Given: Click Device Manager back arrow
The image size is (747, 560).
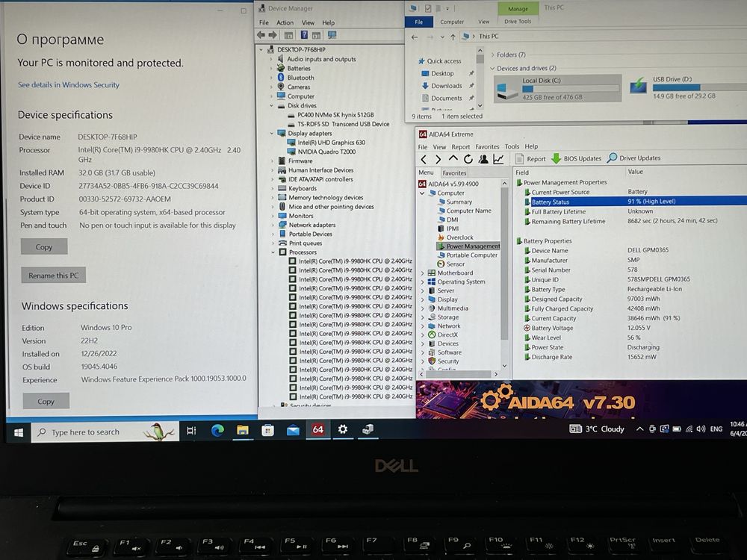Looking at the screenshot, I should click(x=261, y=35).
